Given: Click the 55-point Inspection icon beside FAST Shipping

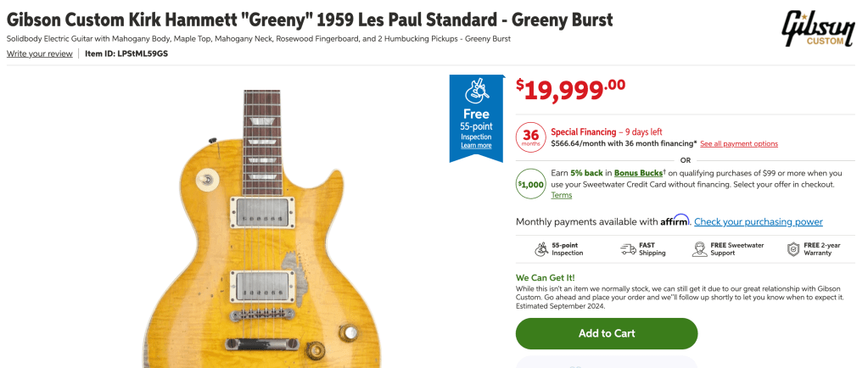Looking at the screenshot, I should point(540,249).
